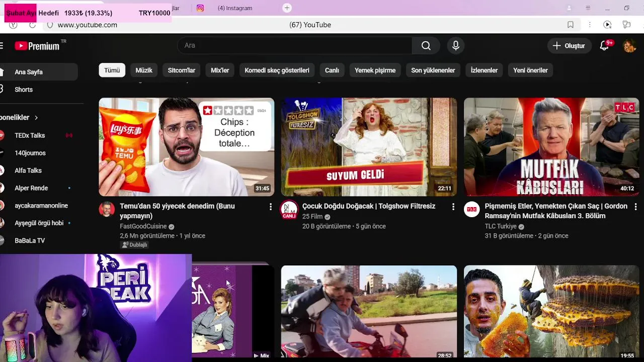Click the Dublajlı badge

tap(135, 245)
